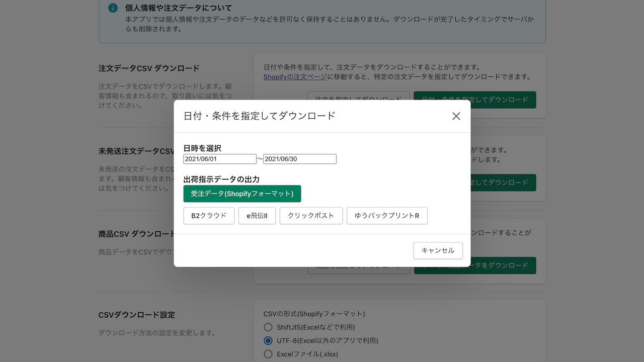Choose the クリックポスト output button
The width and height of the screenshot is (644, 362).
tap(311, 216)
